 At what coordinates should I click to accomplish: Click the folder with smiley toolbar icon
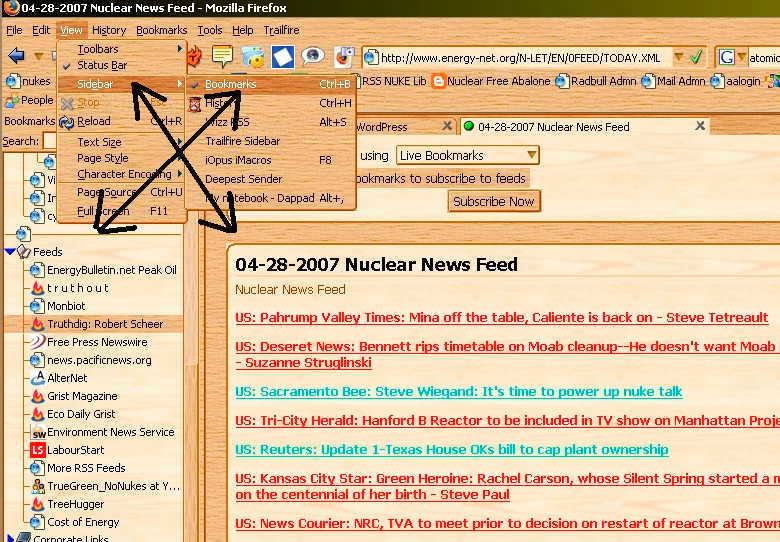coord(253,57)
